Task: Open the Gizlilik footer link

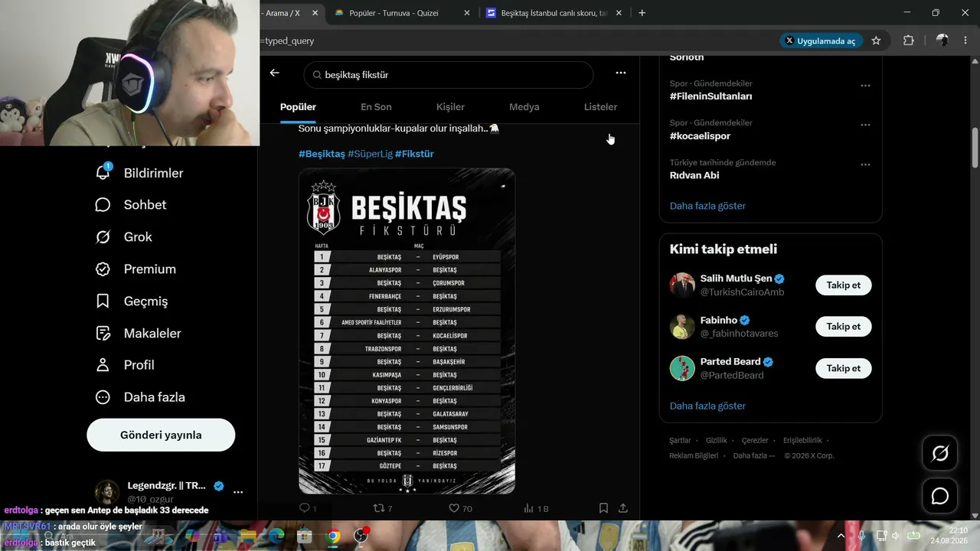Action: 717,440
